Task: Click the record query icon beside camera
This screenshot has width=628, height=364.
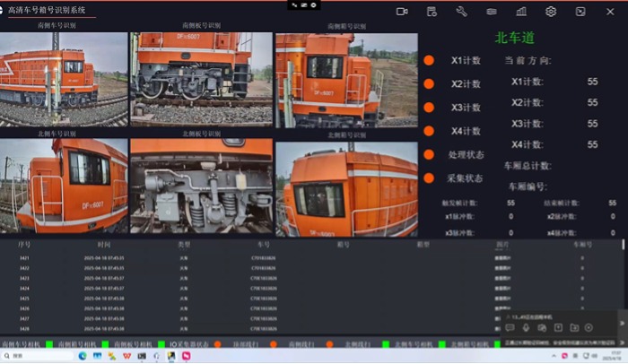Action: coord(432,12)
